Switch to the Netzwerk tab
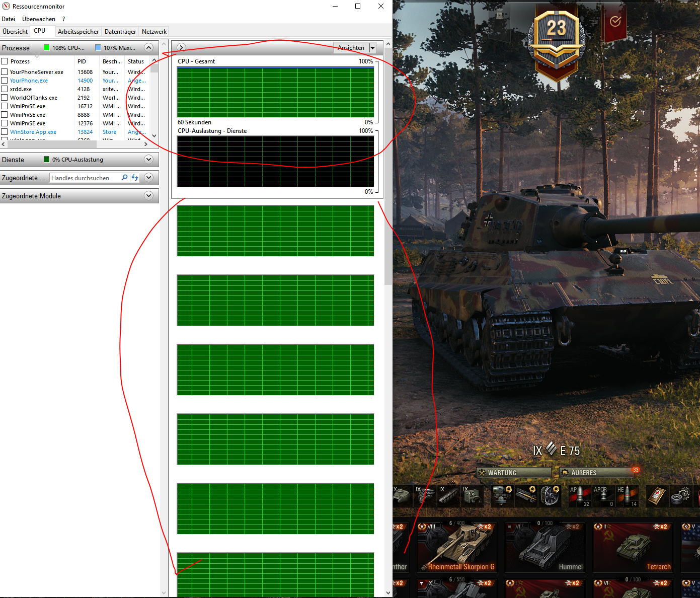The width and height of the screenshot is (700, 598). coord(154,32)
